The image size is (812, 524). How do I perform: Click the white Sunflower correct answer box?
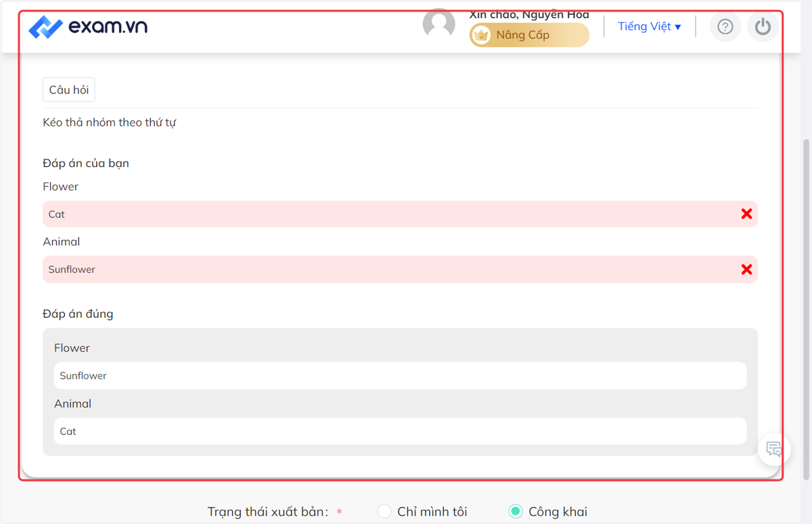click(400, 375)
